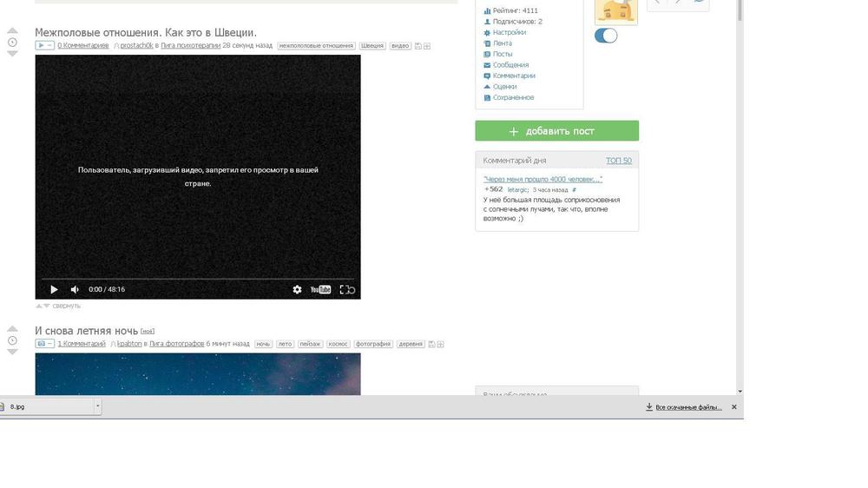The height and width of the screenshot is (488, 868).
Task: Mute the video with the speaker icon
Action: 75,289
